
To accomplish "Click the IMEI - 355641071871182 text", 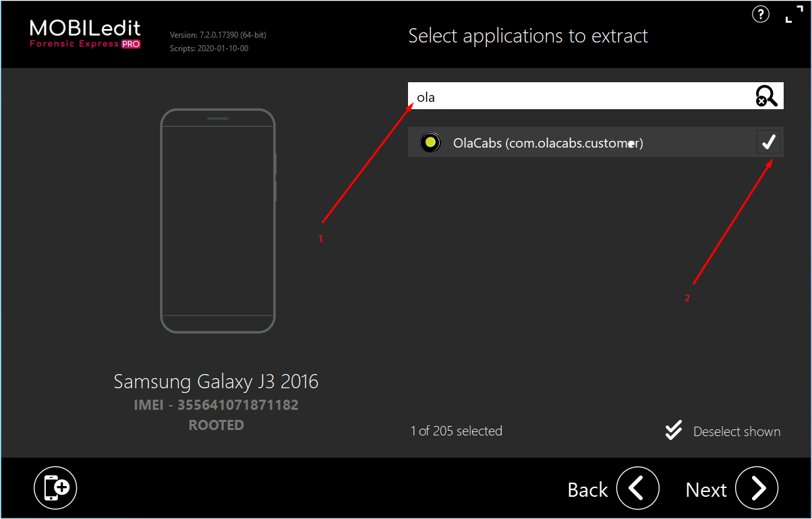I will tap(216, 405).
